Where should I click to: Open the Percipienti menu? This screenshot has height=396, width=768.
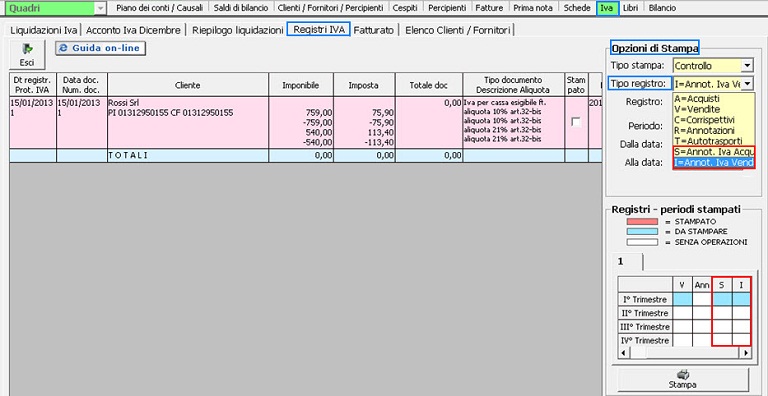coord(446,8)
